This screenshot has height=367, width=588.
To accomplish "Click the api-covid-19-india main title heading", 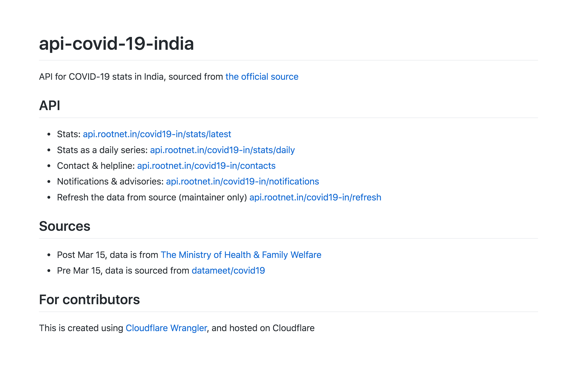I will [x=116, y=44].
